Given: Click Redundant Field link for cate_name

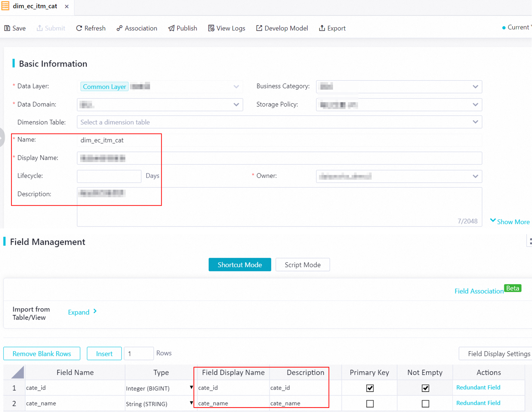Looking at the screenshot, I should pos(478,403).
